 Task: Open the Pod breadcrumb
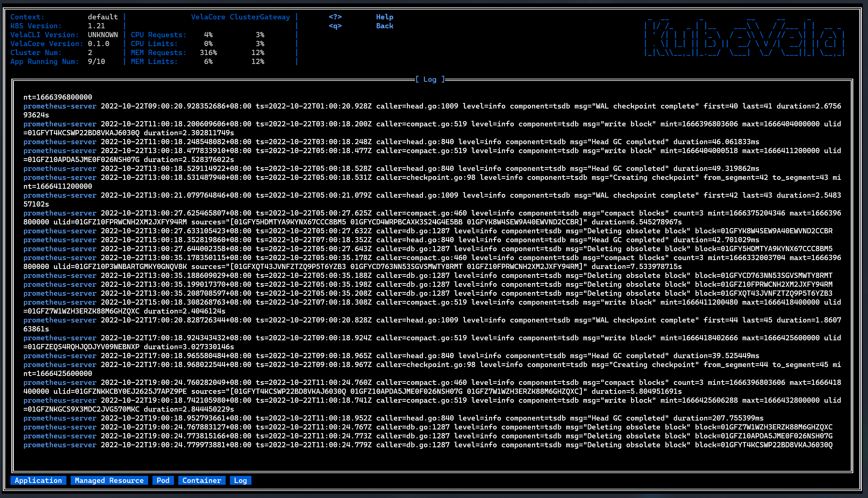[x=163, y=480]
